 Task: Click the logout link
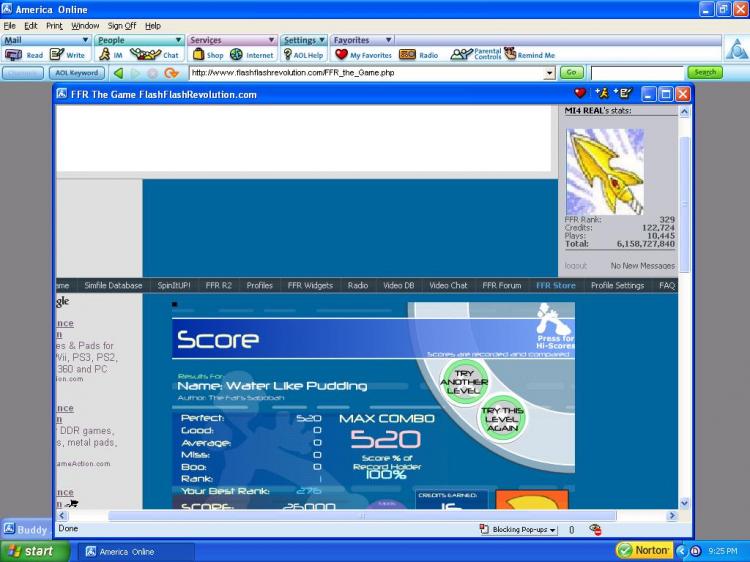tap(575, 265)
